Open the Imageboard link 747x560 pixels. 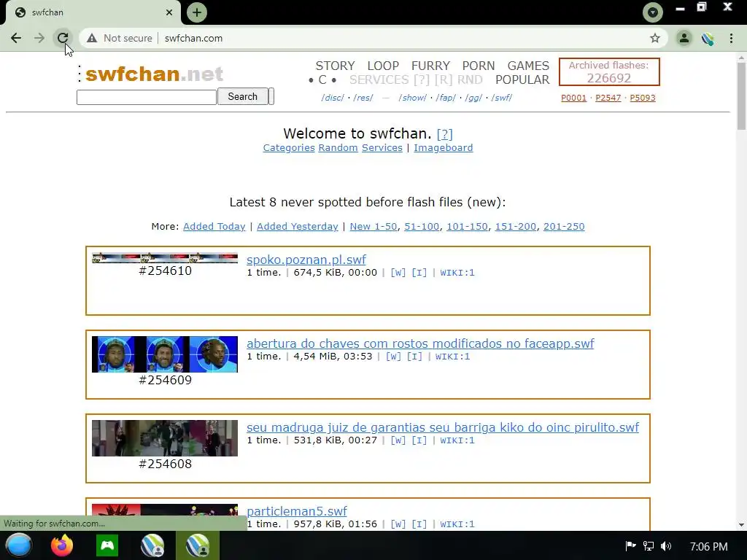pyautogui.click(x=443, y=147)
